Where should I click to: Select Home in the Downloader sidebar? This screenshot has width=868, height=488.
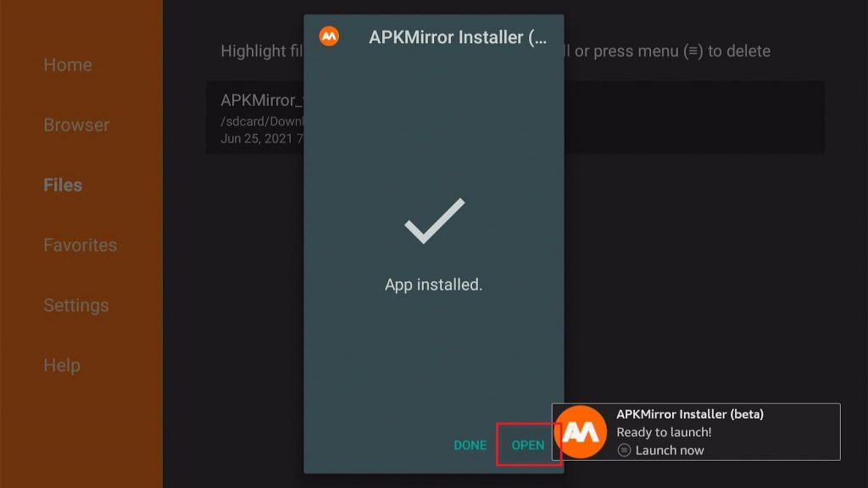point(68,64)
